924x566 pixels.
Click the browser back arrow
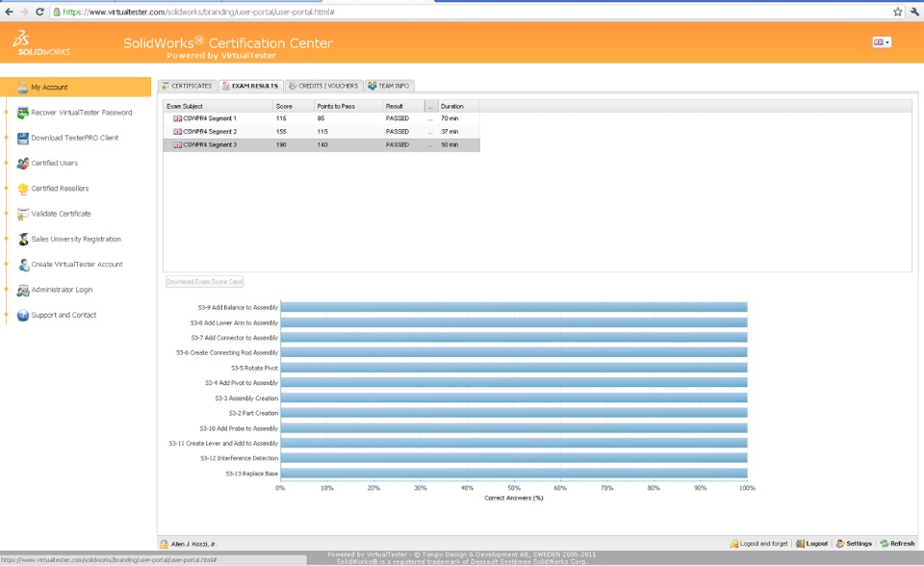(x=9, y=12)
